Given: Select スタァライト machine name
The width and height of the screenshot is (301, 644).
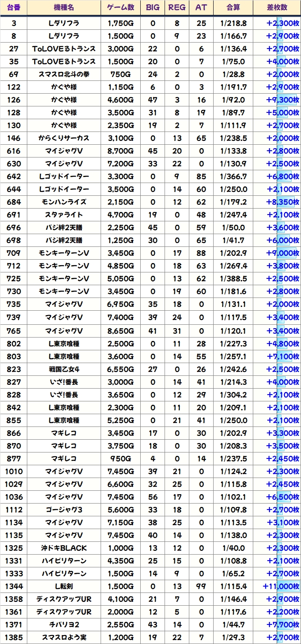Looking at the screenshot, I should [64, 215].
